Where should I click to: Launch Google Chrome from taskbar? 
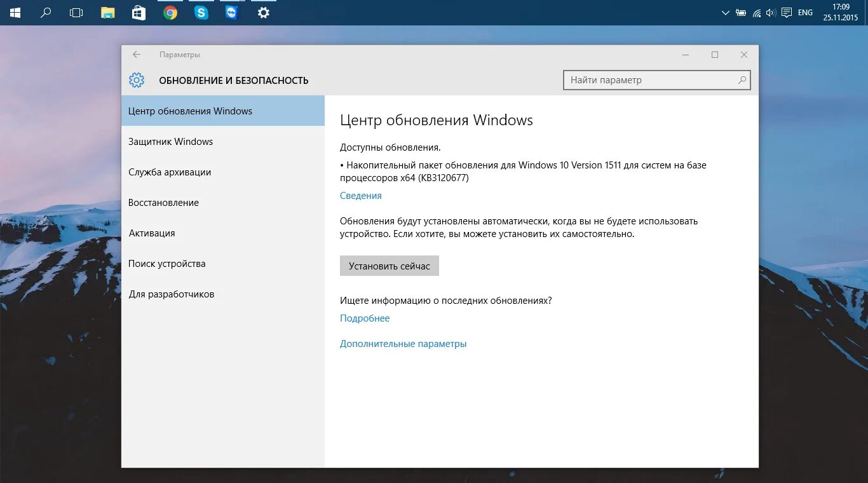tap(170, 13)
